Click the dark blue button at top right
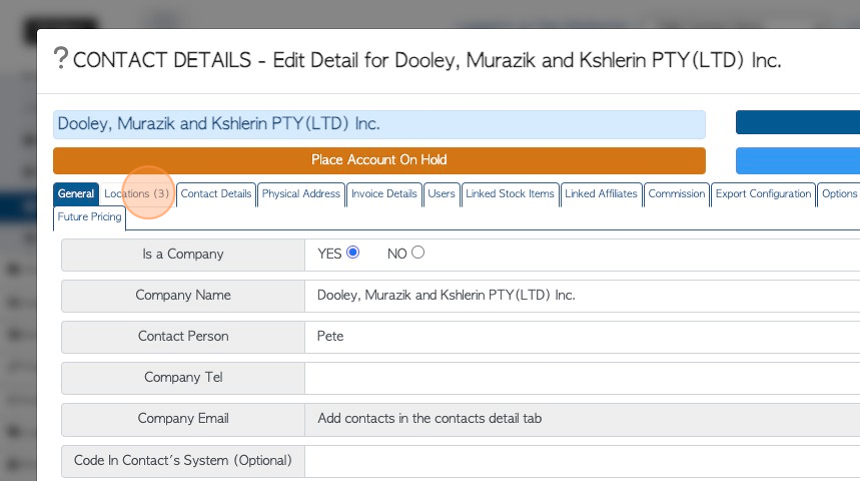The image size is (860, 481). pyautogui.click(x=797, y=122)
